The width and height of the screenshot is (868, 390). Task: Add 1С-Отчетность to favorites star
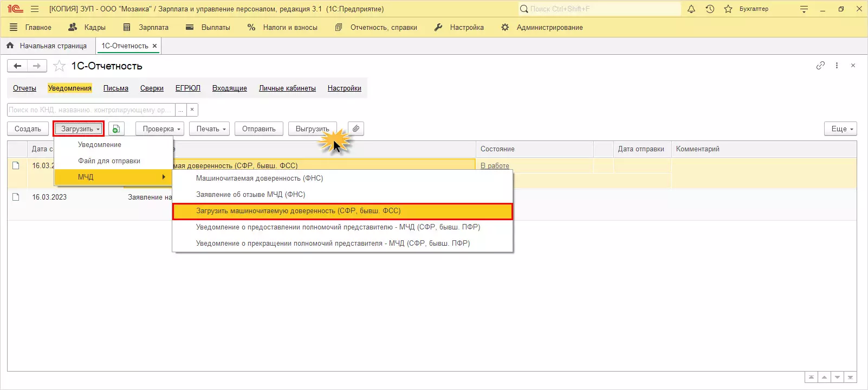[x=60, y=66]
